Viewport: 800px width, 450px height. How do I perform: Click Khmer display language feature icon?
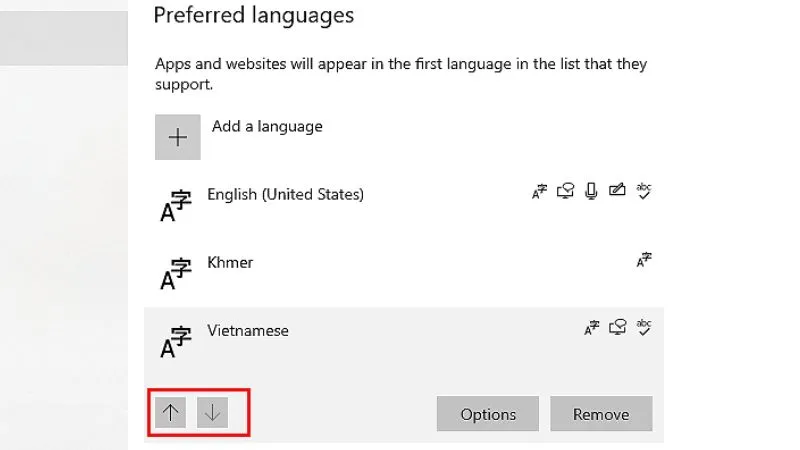(x=644, y=259)
